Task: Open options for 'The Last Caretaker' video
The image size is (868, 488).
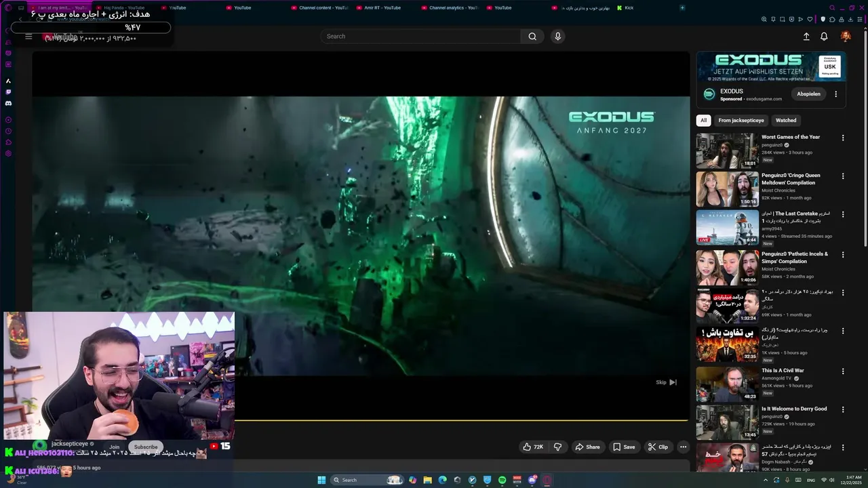Action: (843, 214)
